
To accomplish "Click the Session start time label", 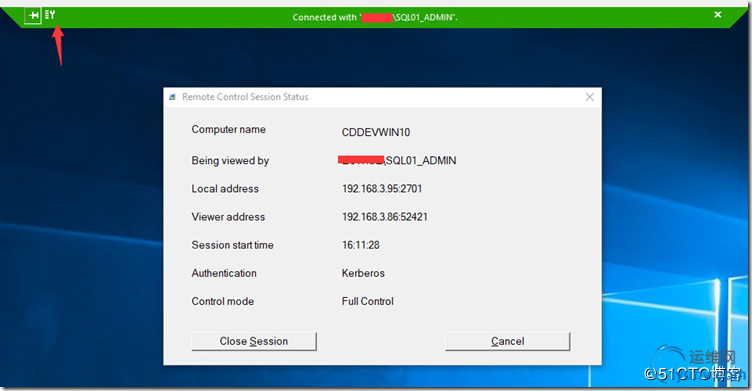I will click(x=232, y=245).
